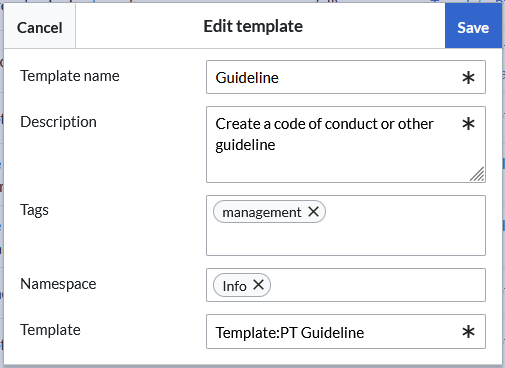Click the Description textarea resize handle

[477, 174]
